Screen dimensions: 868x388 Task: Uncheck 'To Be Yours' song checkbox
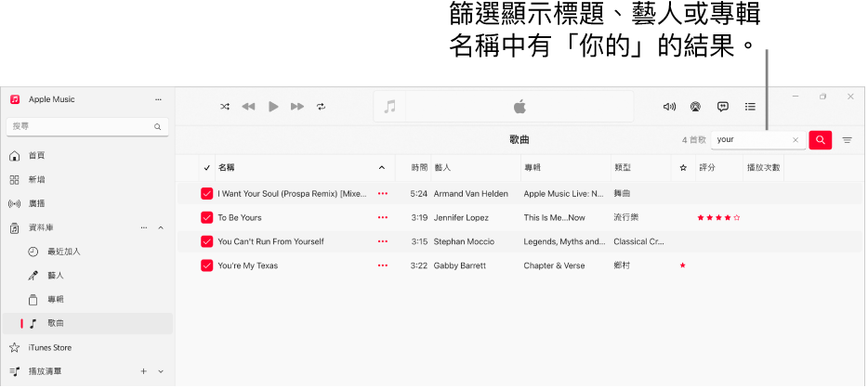207,218
